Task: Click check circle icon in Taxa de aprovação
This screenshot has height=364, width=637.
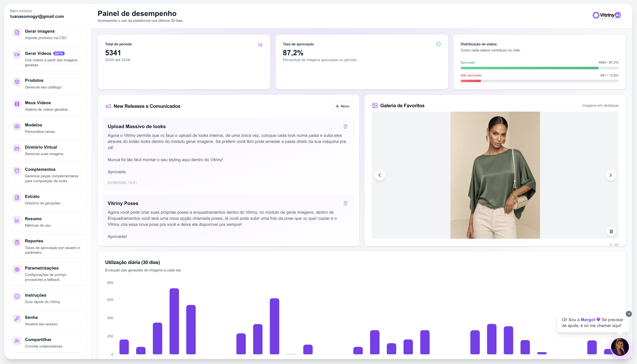Action: tap(438, 44)
